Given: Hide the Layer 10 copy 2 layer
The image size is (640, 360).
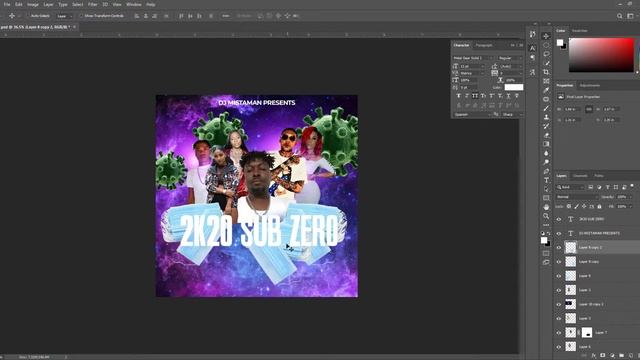Looking at the screenshot, I should pyautogui.click(x=559, y=304).
